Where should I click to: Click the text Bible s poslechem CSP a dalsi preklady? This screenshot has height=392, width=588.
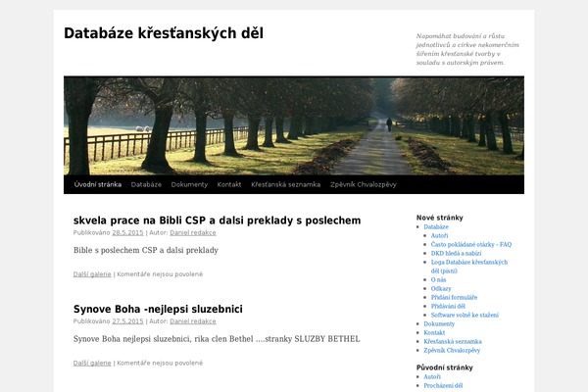point(145,250)
